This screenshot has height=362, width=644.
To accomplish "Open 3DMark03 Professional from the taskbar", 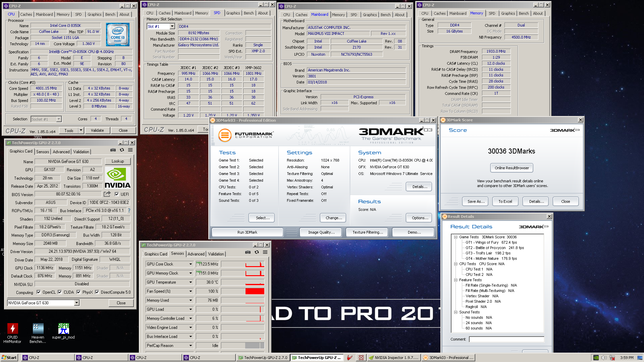I will click(x=448, y=358).
